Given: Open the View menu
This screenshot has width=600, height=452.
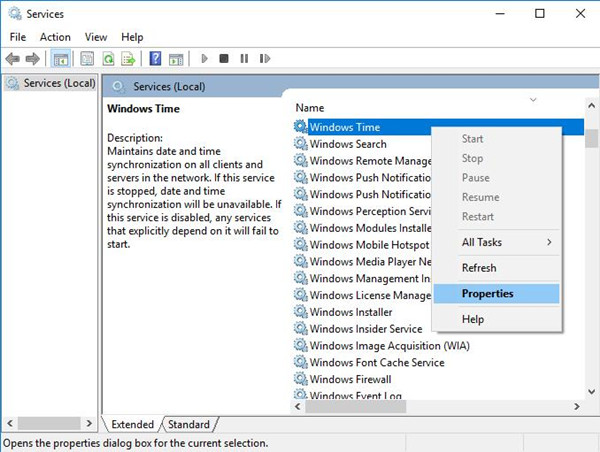Looking at the screenshot, I should point(96,37).
